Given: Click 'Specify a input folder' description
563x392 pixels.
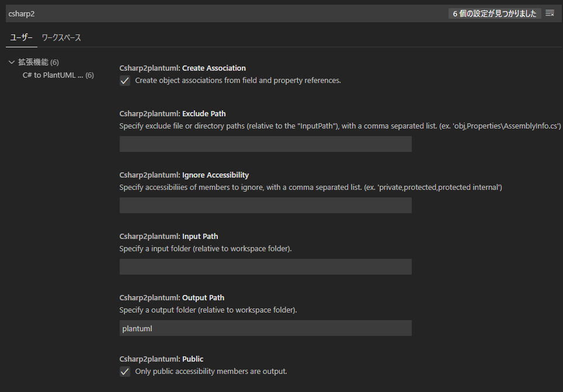Looking at the screenshot, I should pos(206,249).
